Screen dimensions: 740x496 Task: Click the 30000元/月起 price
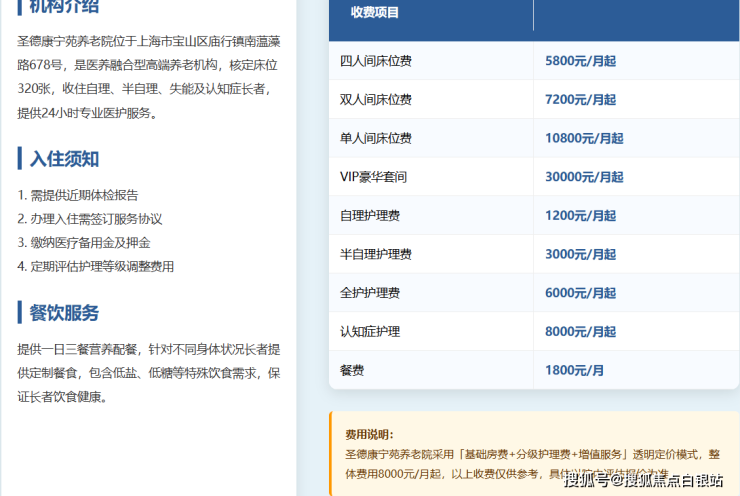point(584,177)
